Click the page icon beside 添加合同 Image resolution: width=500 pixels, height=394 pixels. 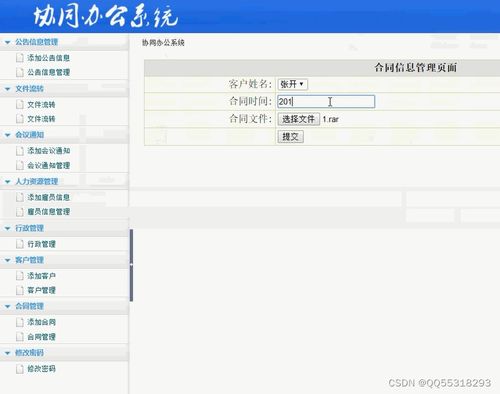[20, 322]
